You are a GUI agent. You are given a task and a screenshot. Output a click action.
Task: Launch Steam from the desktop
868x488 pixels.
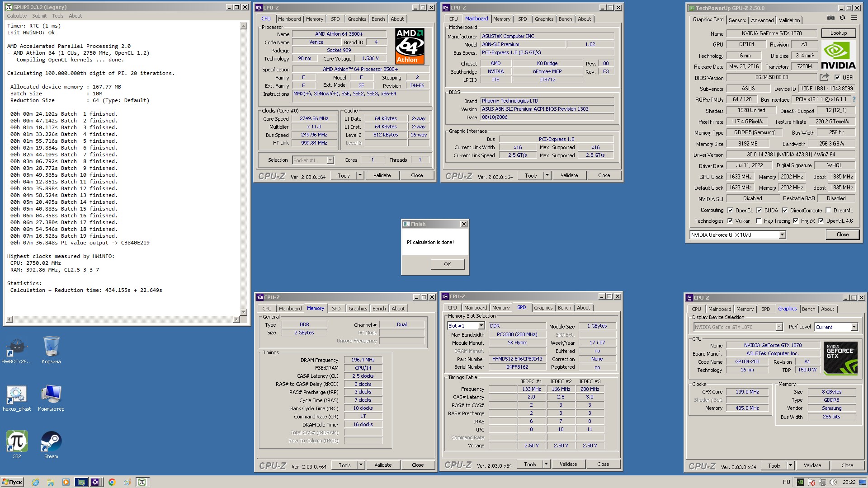51,445
